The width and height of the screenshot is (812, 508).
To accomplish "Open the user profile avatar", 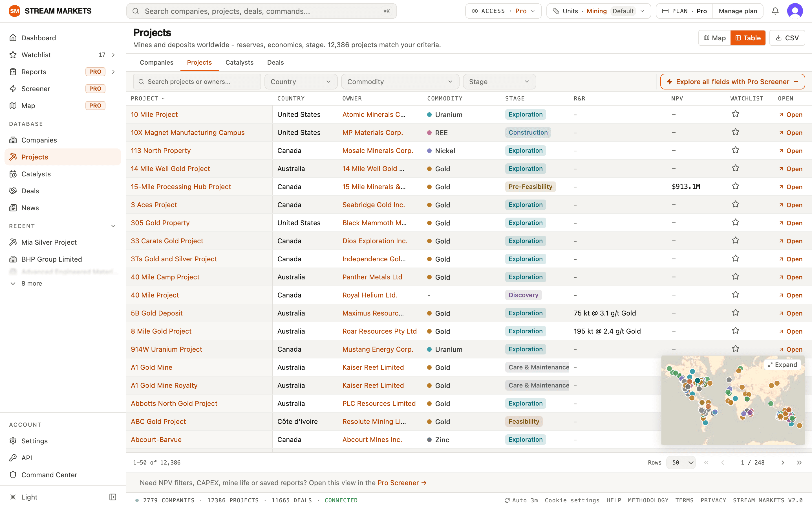I will pos(795,11).
